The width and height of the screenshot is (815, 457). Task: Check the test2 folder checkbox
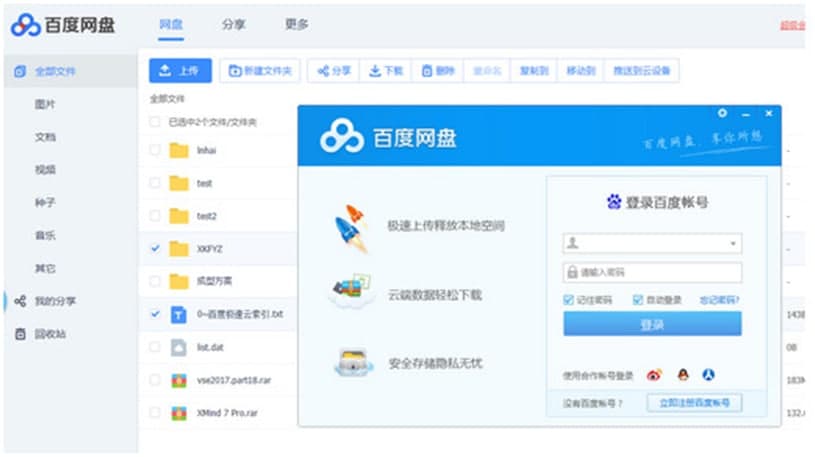(154, 216)
